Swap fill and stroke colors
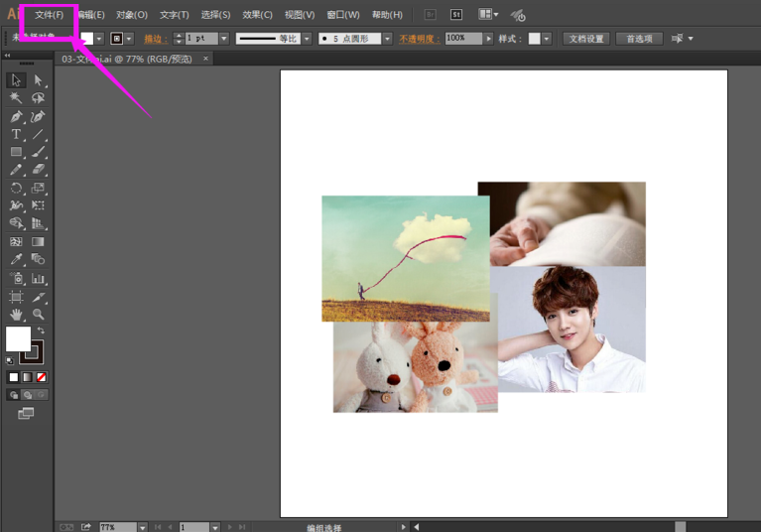 tap(41, 331)
